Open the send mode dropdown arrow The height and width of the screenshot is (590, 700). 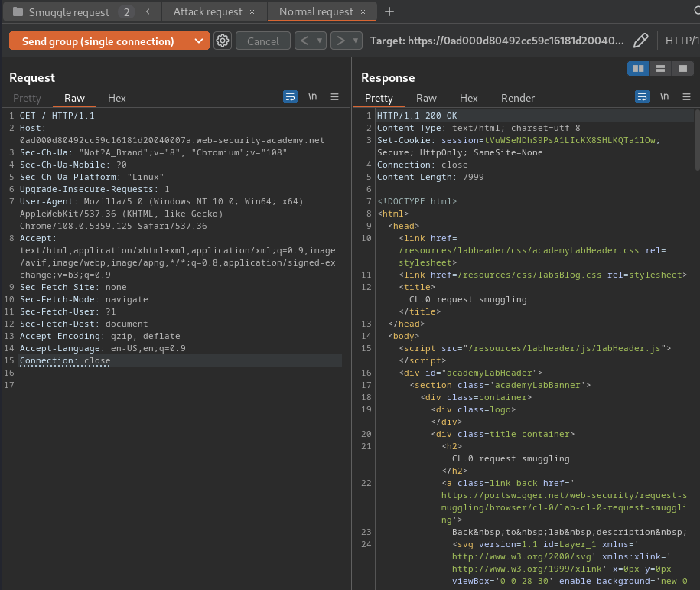(x=199, y=41)
